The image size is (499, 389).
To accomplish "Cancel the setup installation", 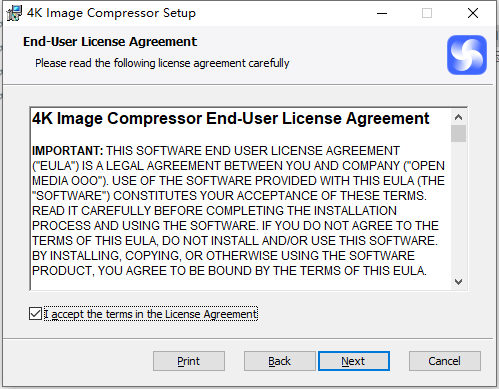I will [x=445, y=361].
